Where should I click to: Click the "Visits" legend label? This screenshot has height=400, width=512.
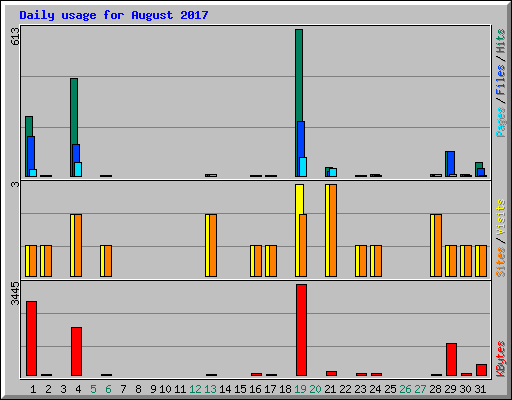(x=500, y=218)
